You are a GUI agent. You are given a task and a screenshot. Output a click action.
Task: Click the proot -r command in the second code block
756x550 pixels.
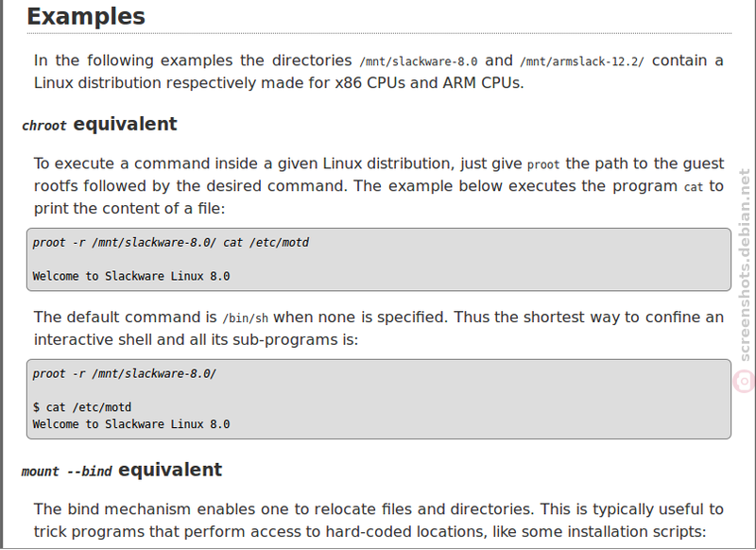pyautogui.click(x=125, y=374)
